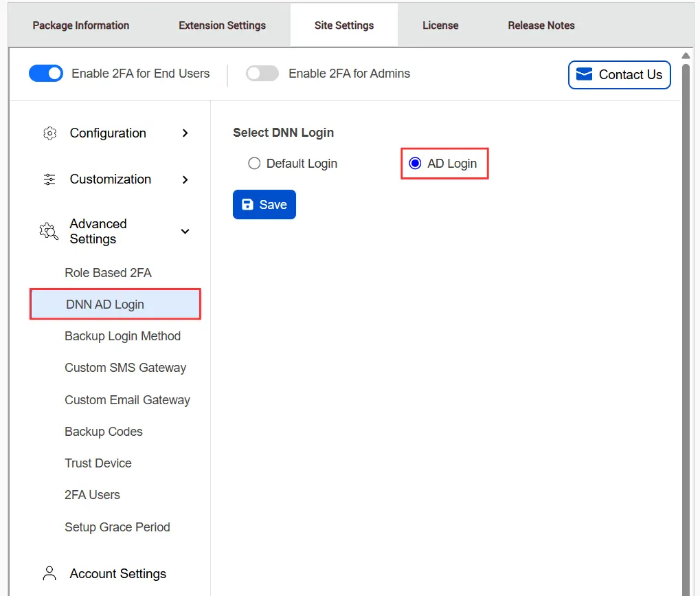Disable the Enable 2FA for End Users toggle
This screenshot has width=700, height=596.
[x=45, y=73]
